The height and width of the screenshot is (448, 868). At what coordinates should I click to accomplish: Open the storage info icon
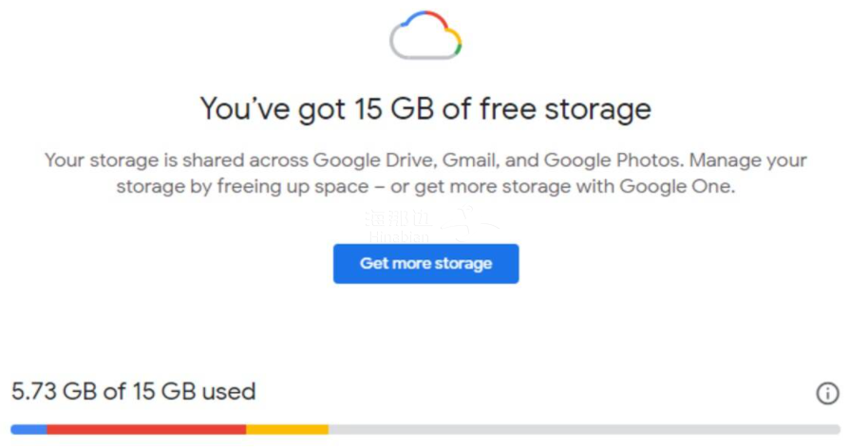click(827, 393)
